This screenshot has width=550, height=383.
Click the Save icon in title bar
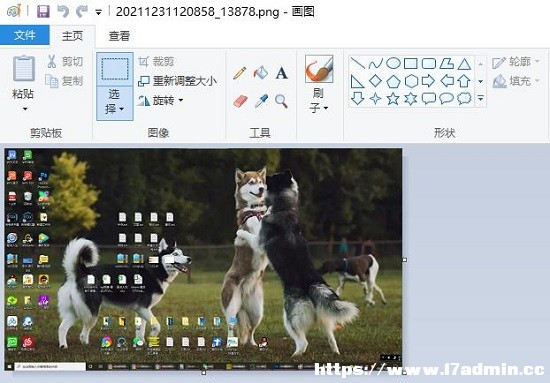(x=43, y=12)
